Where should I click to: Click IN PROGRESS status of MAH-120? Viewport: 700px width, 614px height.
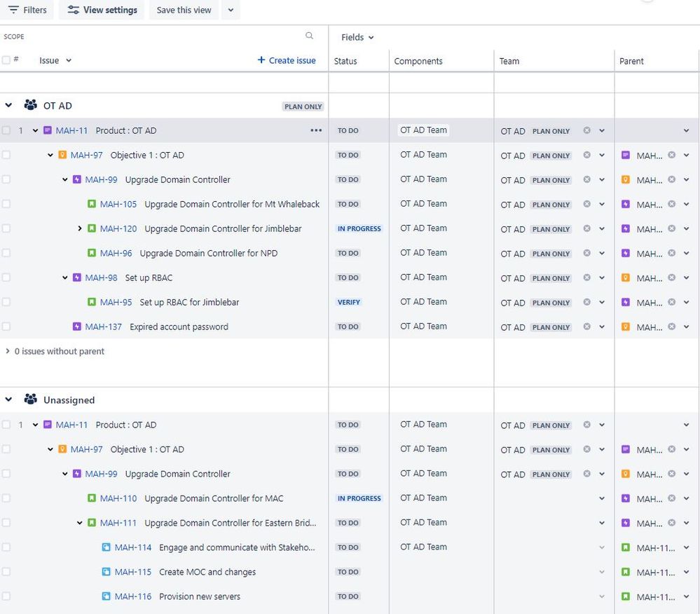coord(359,228)
